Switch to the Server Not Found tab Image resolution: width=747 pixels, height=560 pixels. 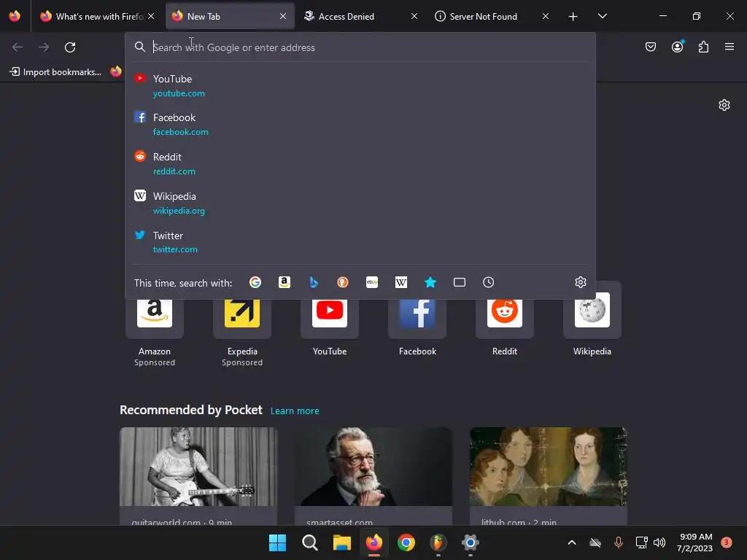(492, 16)
